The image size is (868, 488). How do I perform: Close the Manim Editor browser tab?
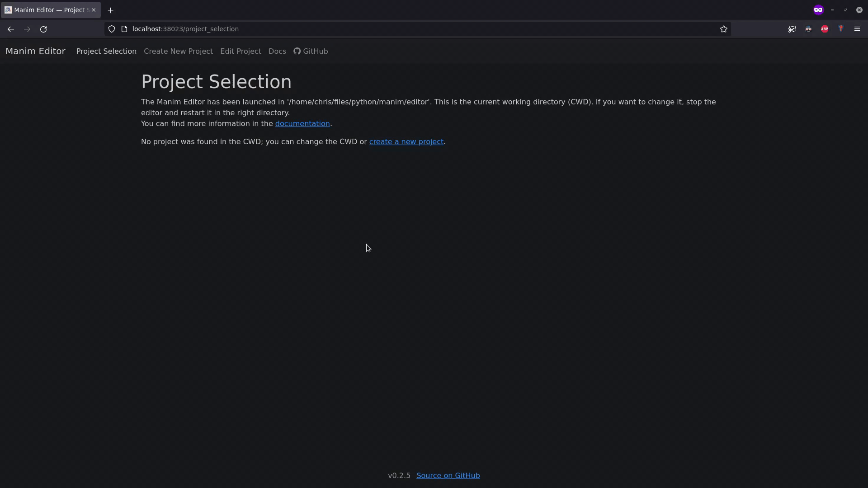[x=94, y=9]
